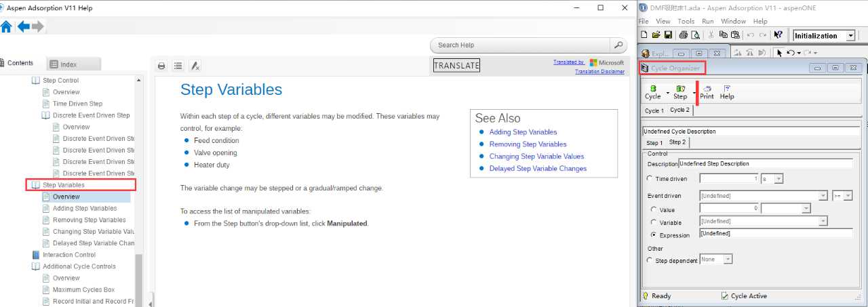Print from the Aspen Adsorption main toolbar
Viewport: 868px width, 307px height.
pos(684,35)
